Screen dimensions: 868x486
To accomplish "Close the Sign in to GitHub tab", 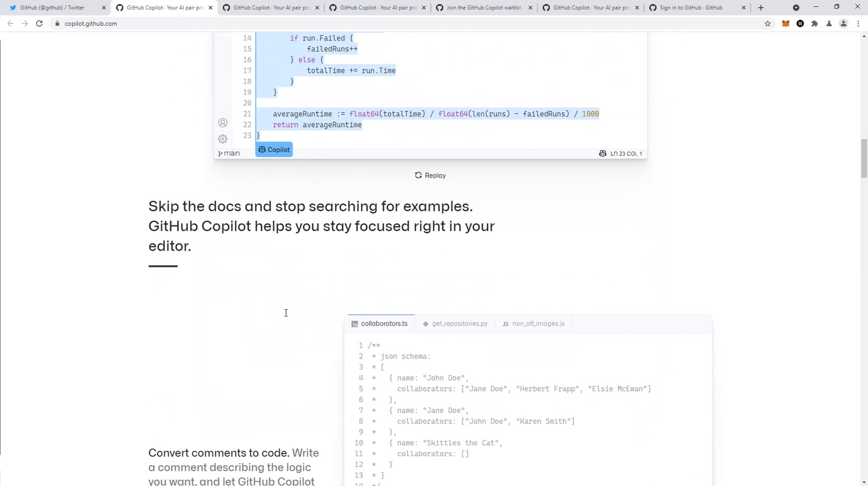I will [x=744, y=8].
